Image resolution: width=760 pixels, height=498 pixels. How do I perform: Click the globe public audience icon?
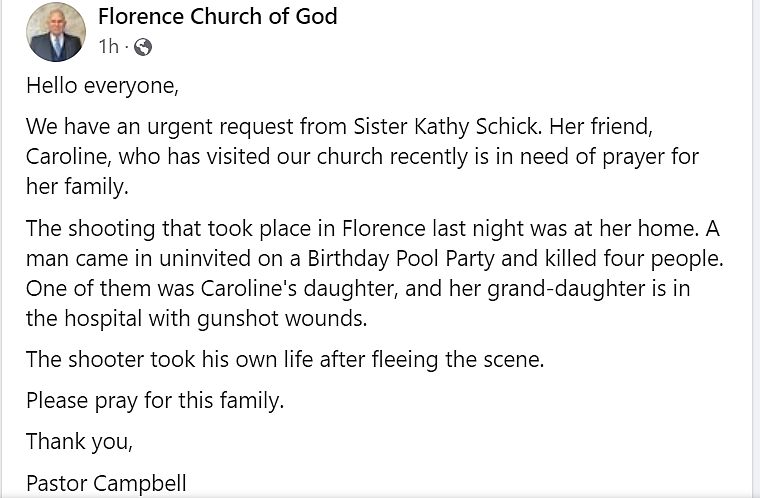coord(142,47)
